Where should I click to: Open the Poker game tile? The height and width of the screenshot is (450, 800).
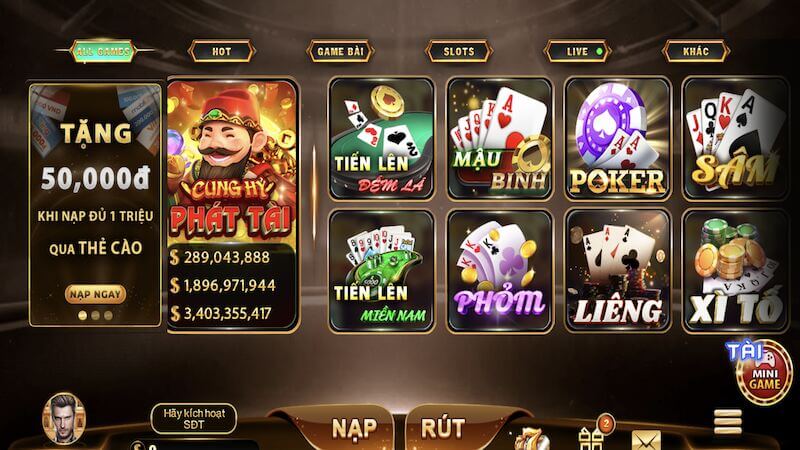pyautogui.click(x=617, y=138)
